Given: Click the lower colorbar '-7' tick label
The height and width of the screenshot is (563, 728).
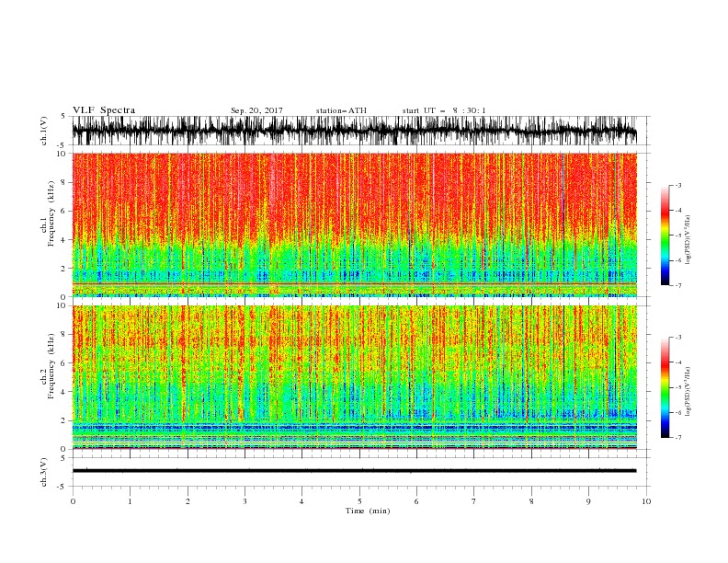Looking at the screenshot, I should 678,438.
